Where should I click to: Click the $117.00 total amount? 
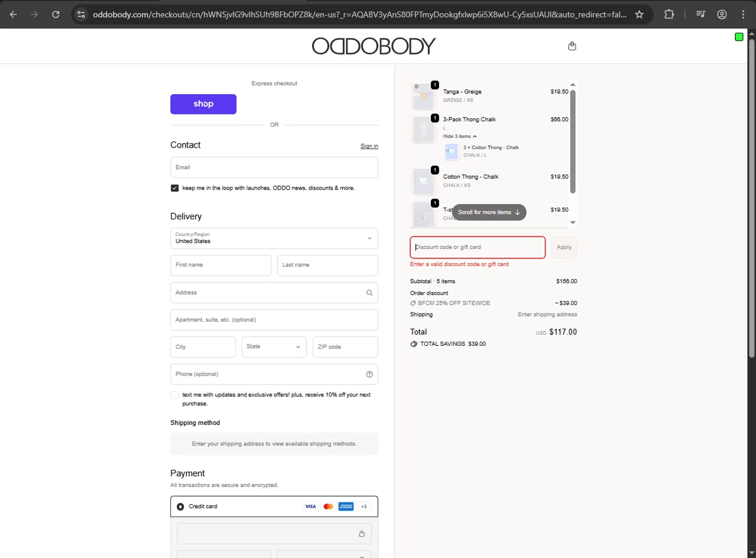pyautogui.click(x=563, y=332)
